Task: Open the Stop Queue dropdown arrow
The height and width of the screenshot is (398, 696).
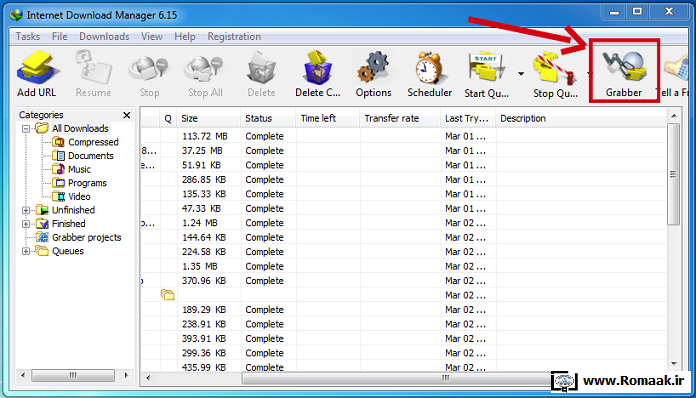Action: [588, 74]
